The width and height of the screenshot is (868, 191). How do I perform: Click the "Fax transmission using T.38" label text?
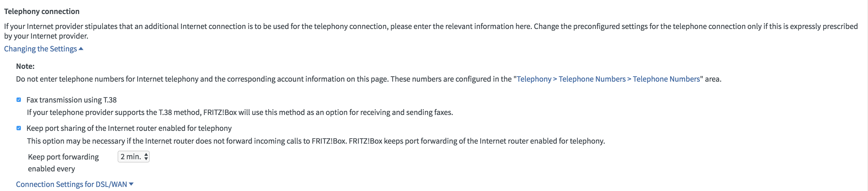pos(71,100)
